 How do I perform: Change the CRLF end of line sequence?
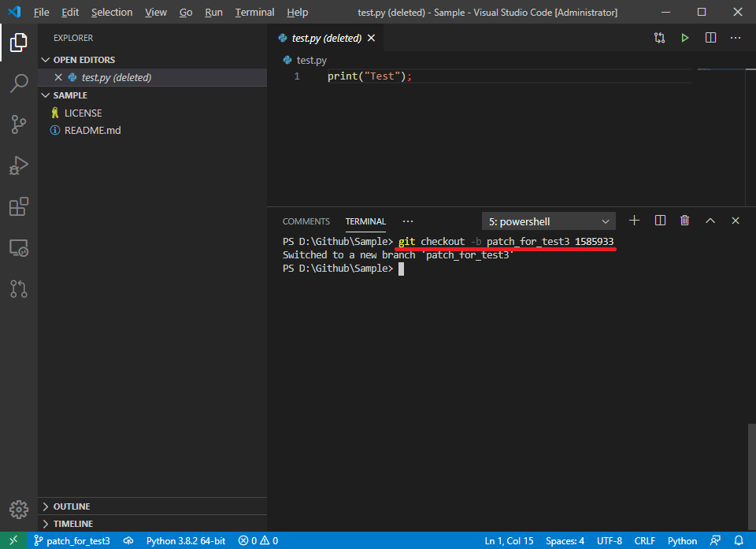tap(645, 541)
